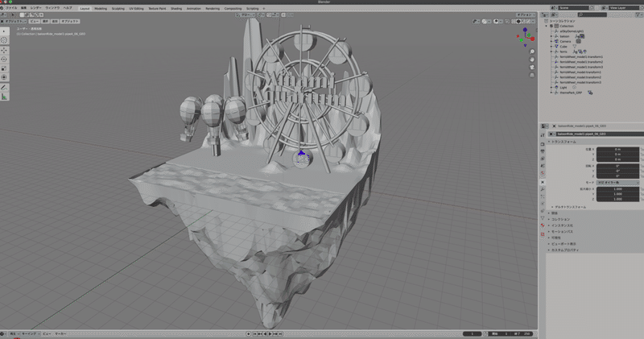Open Scene properties tab

[543, 166]
